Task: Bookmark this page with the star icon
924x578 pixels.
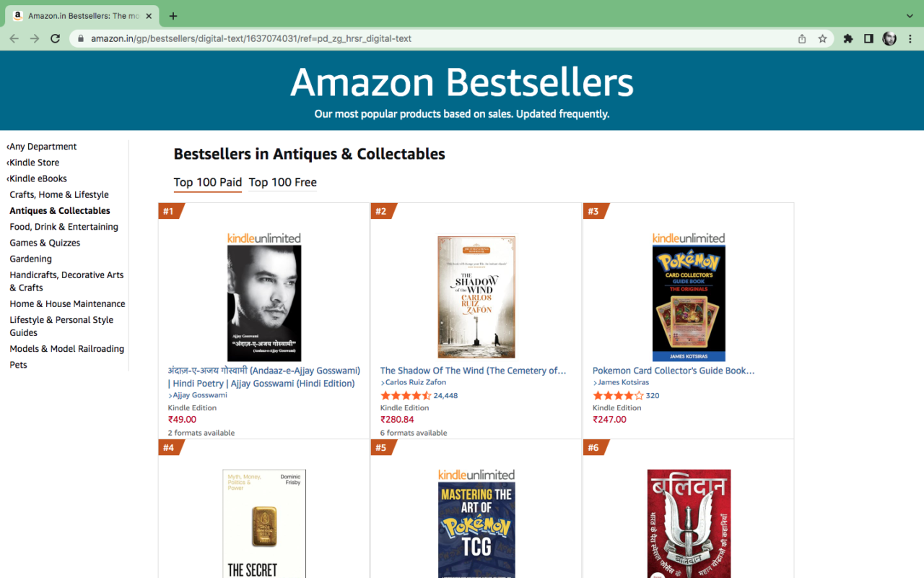Action: (x=822, y=39)
